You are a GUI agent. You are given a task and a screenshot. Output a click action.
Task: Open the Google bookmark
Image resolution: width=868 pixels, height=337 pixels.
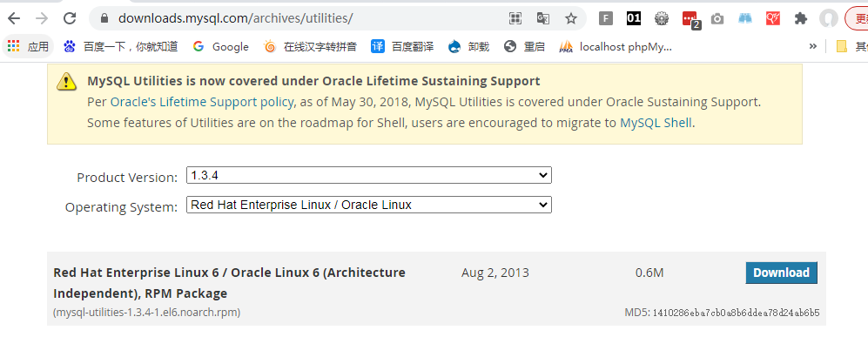(221, 46)
